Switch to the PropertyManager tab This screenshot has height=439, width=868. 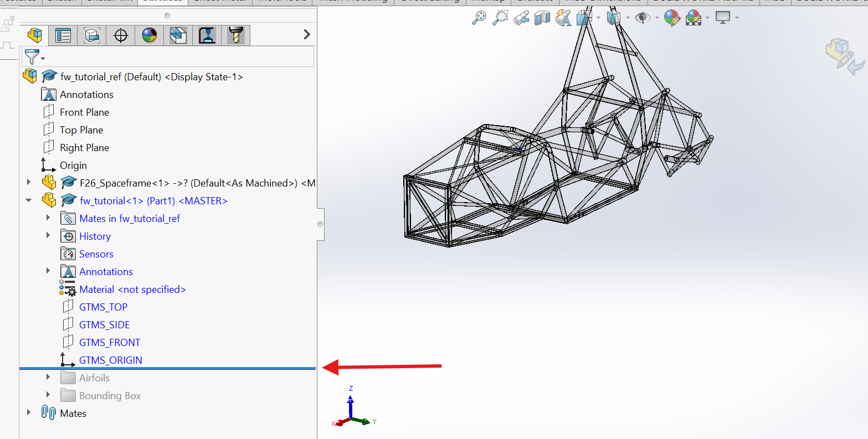tap(63, 36)
